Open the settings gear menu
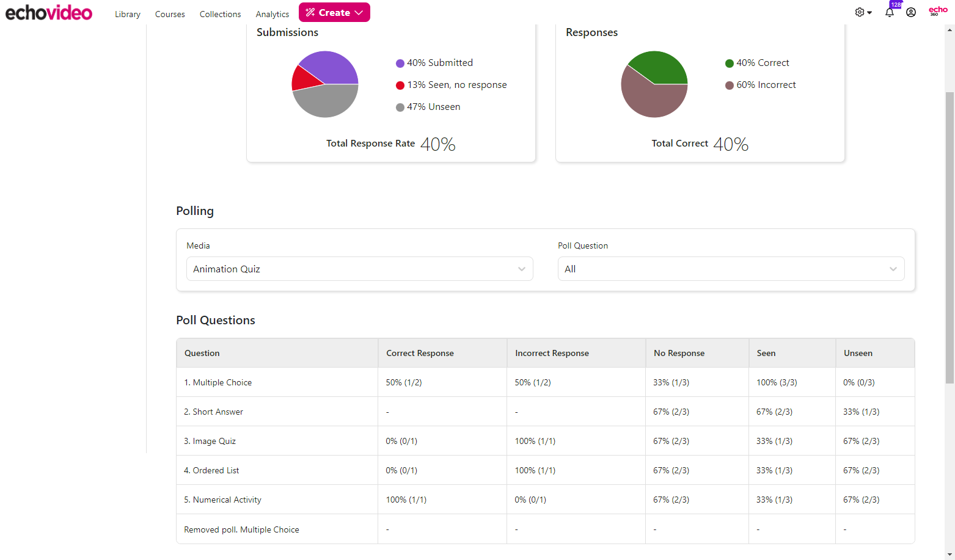 859,12
